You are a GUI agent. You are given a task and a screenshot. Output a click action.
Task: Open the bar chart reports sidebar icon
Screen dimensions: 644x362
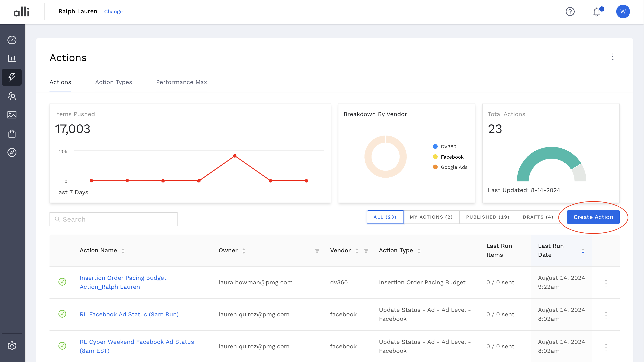point(12,58)
